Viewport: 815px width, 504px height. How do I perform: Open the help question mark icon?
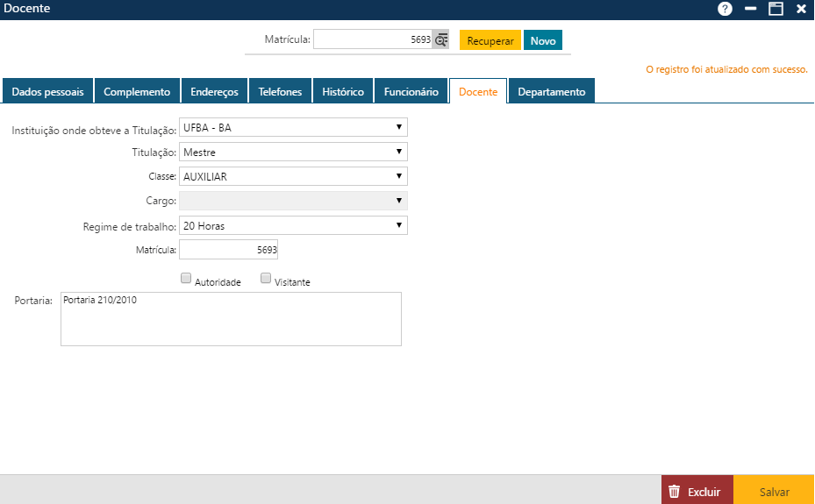tap(725, 9)
